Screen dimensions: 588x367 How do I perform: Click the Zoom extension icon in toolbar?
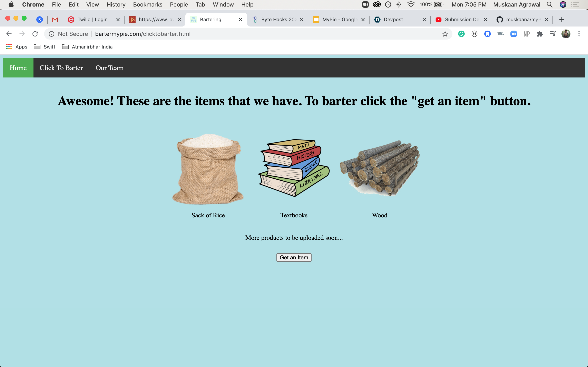[513, 34]
